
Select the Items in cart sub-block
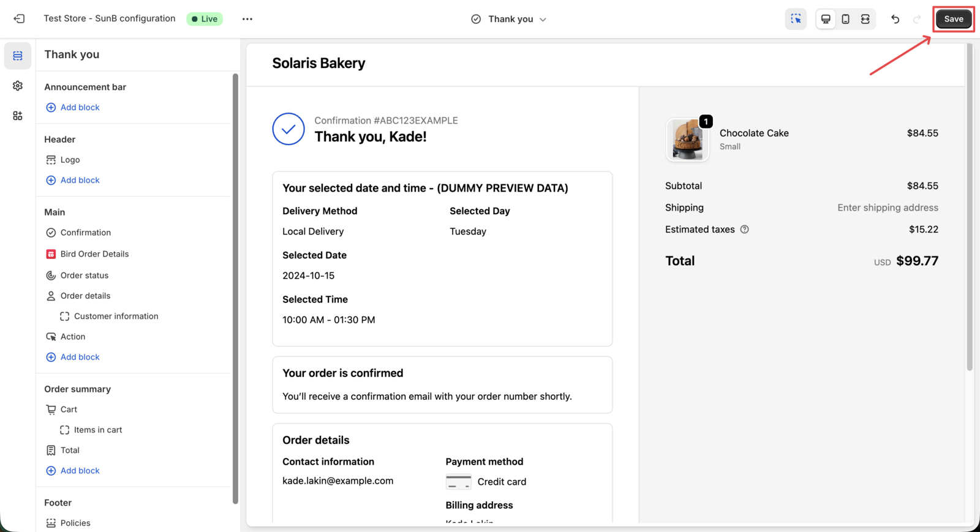click(x=91, y=430)
